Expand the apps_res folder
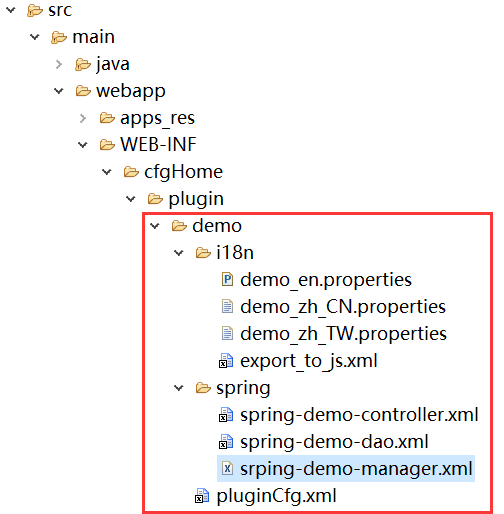The width and height of the screenshot is (504, 514). click(83, 118)
